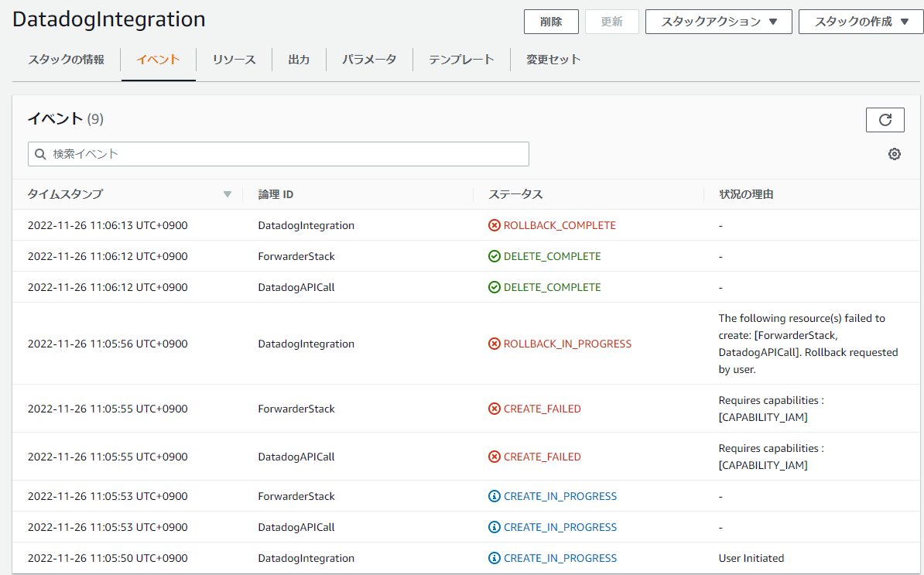Open the 出力 tab
Image resolution: width=924 pixels, height=575 pixels.
point(299,60)
